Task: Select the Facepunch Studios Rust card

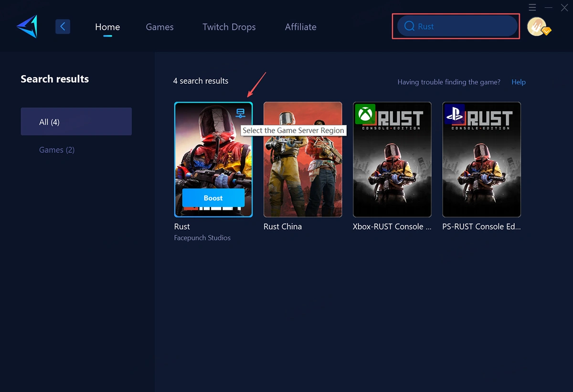Action: tap(213, 159)
